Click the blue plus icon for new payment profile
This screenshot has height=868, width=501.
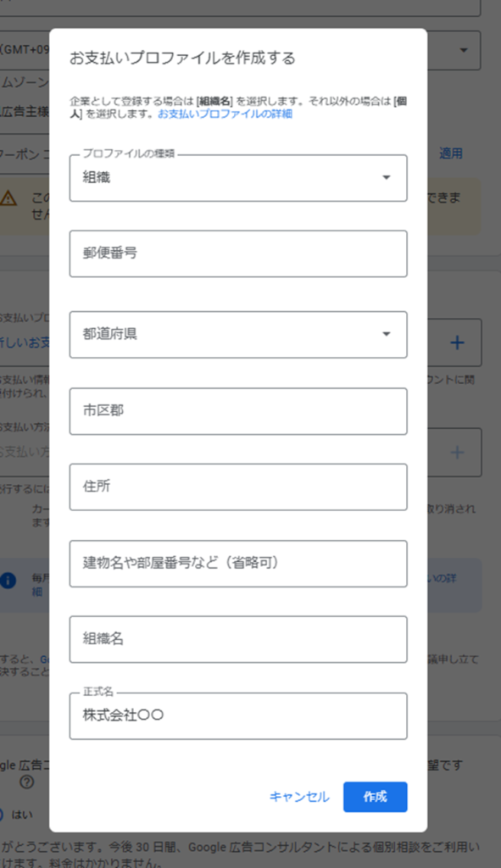pos(457,342)
